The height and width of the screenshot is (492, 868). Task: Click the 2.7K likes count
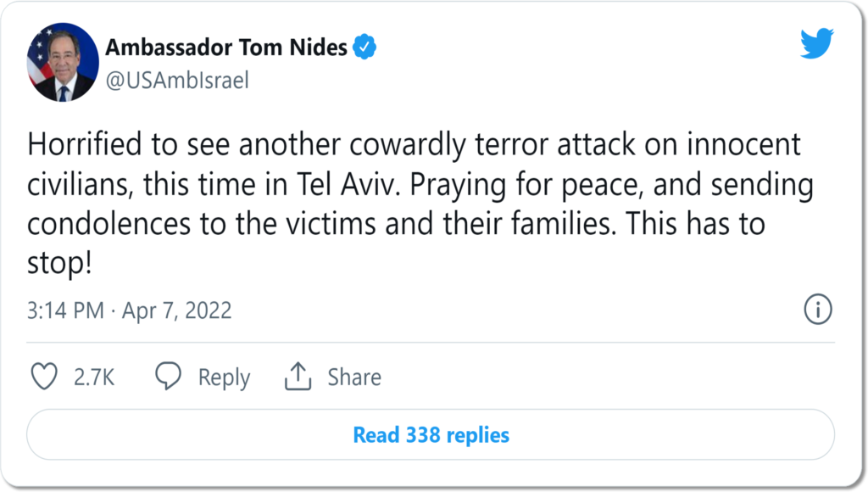[x=94, y=377]
